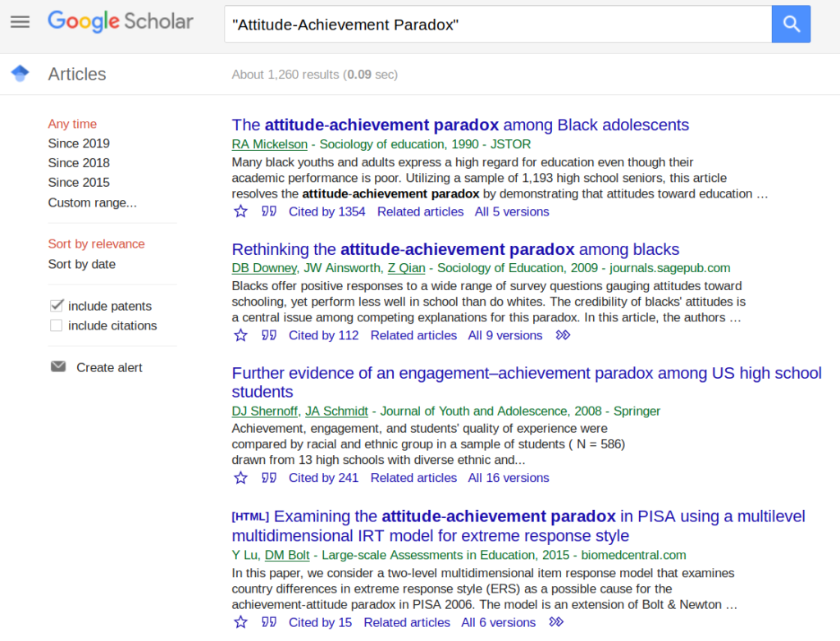Open cite quotes for Mickelson article
Screen dimensions: 840x641
click(269, 211)
